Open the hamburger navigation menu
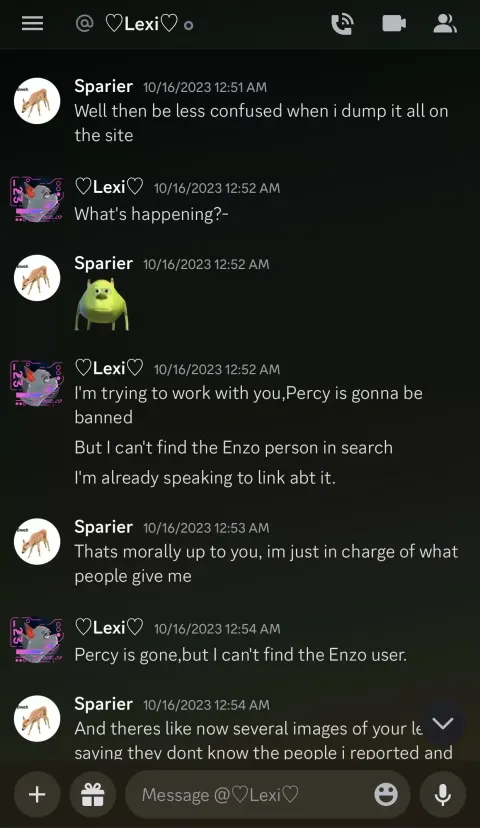Viewport: 480px width, 828px height. [x=32, y=23]
